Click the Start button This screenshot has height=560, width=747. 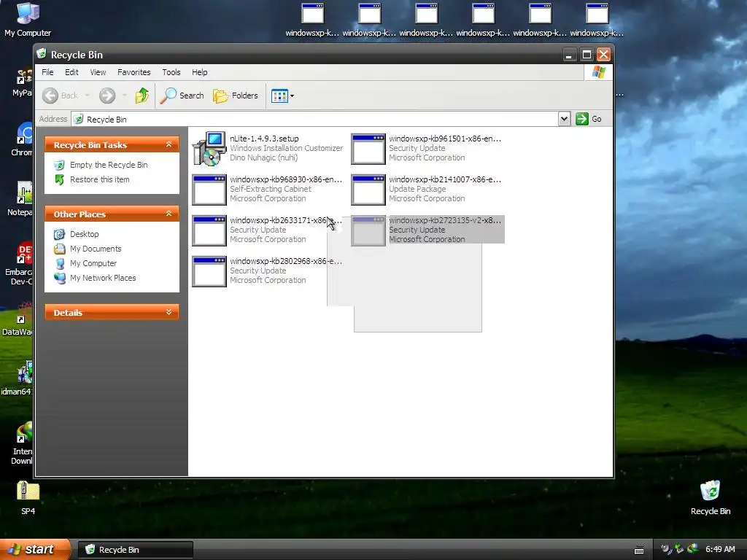(x=35, y=550)
